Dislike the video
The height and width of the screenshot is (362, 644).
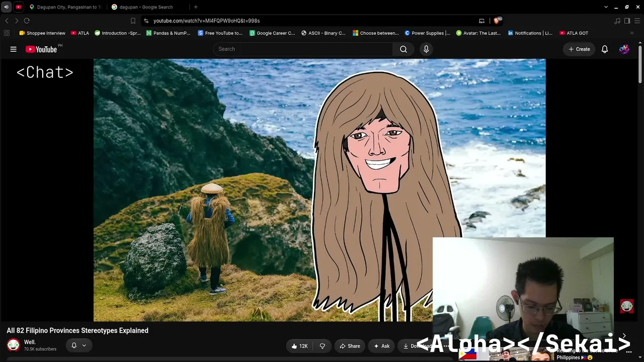point(323,346)
